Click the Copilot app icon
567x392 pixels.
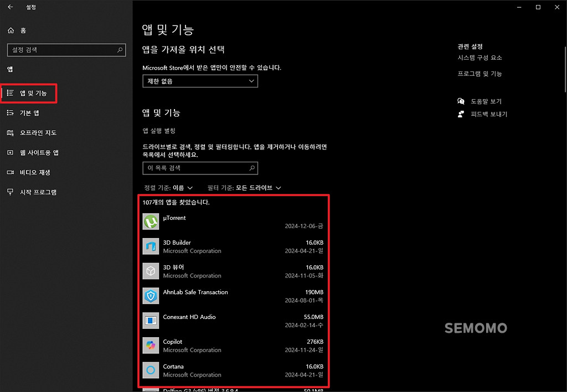coord(151,345)
